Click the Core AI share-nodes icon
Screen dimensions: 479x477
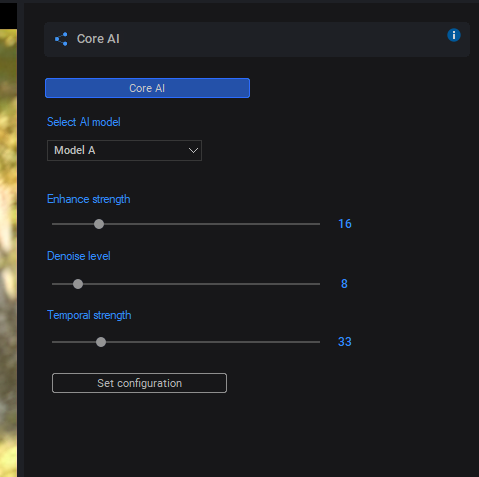click(61, 39)
